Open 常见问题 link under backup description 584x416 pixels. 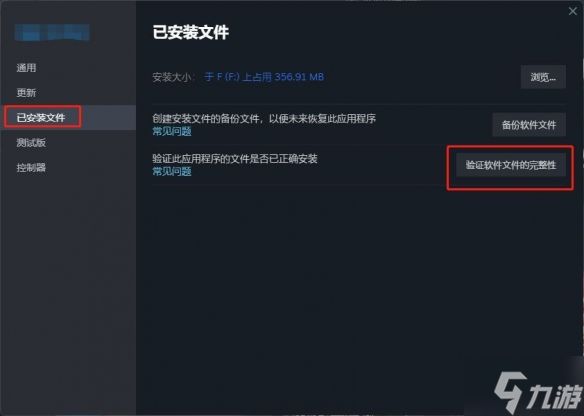click(x=172, y=131)
